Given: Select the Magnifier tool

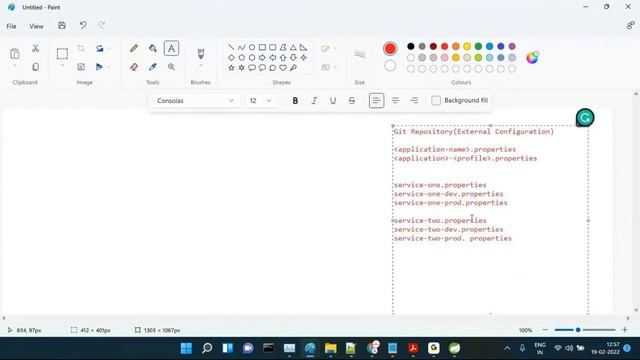Looking at the screenshot, I should pyautogui.click(x=171, y=67).
